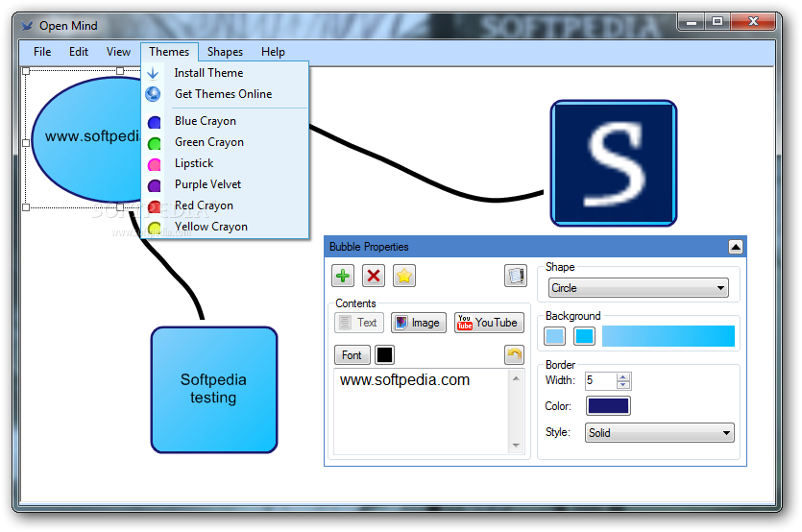Click the red X delete bubble icon

[x=374, y=277]
